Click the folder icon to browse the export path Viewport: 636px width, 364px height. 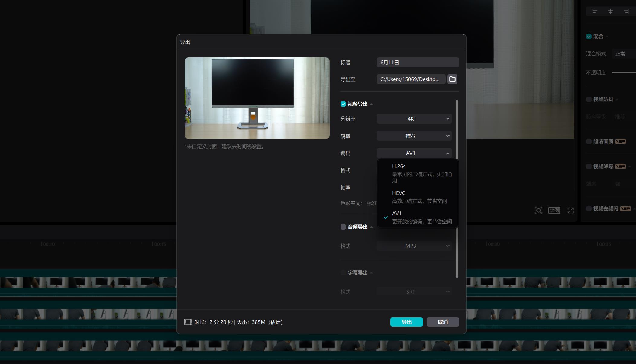(452, 79)
